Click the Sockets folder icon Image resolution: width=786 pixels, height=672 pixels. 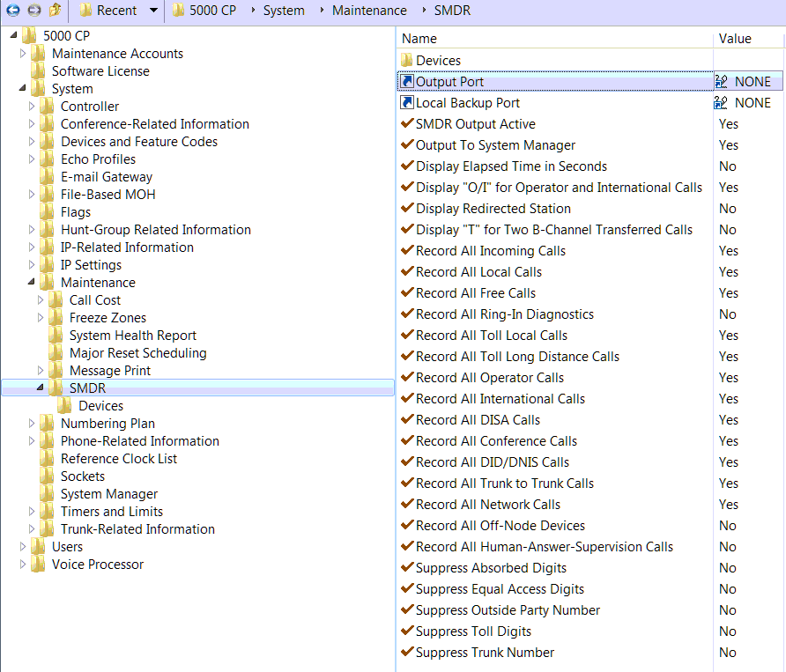pyautogui.click(x=47, y=476)
